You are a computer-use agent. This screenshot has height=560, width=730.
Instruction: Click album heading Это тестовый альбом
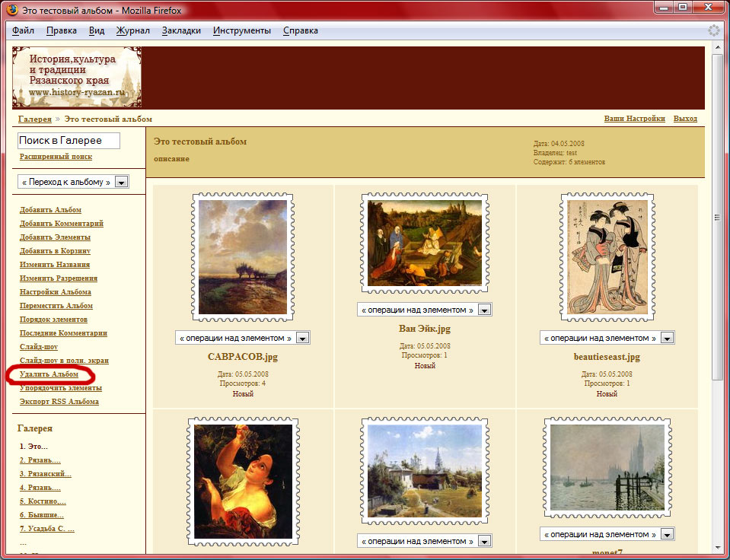[200, 142]
